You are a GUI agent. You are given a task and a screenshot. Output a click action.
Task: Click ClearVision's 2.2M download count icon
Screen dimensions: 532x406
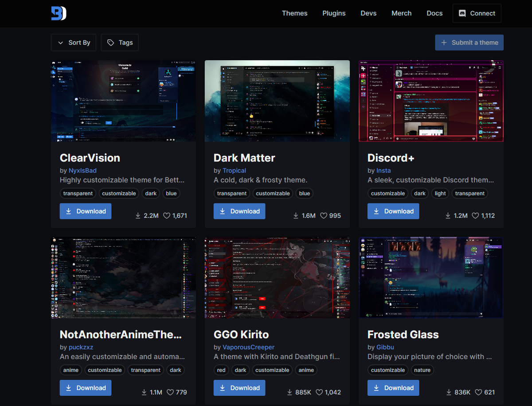pyautogui.click(x=138, y=216)
